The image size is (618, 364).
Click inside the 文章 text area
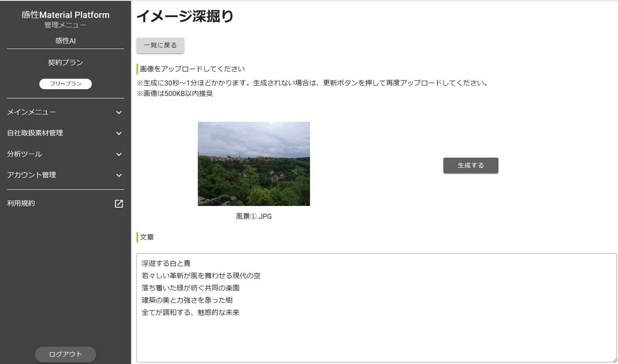coord(377,308)
